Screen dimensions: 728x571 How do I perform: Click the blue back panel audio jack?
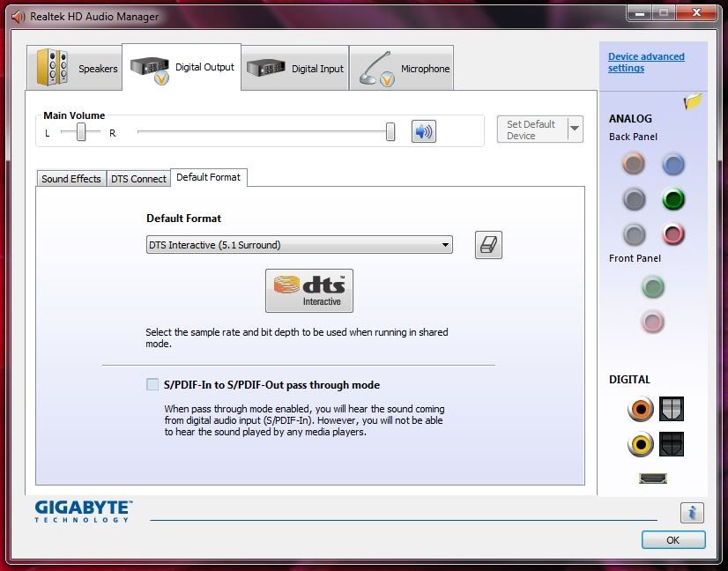pyautogui.click(x=673, y=164)
